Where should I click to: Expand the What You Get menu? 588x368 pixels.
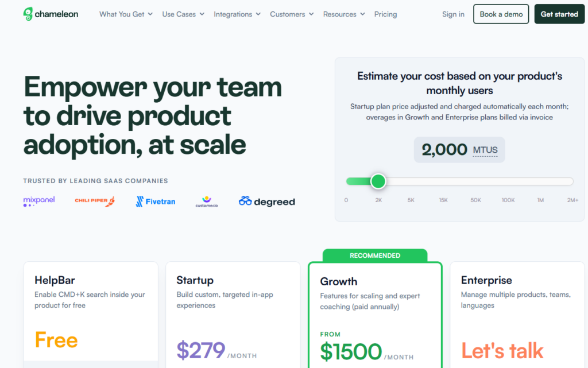[x=126, y=14]
